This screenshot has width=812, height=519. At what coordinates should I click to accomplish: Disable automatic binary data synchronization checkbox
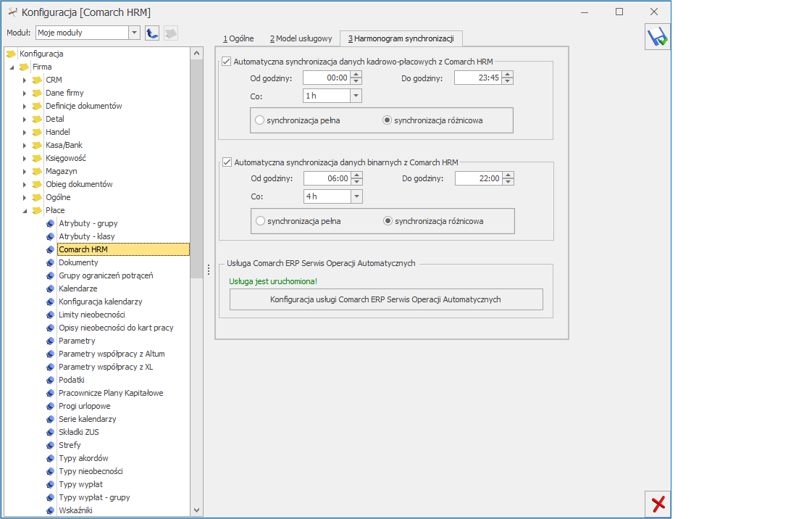227,162
